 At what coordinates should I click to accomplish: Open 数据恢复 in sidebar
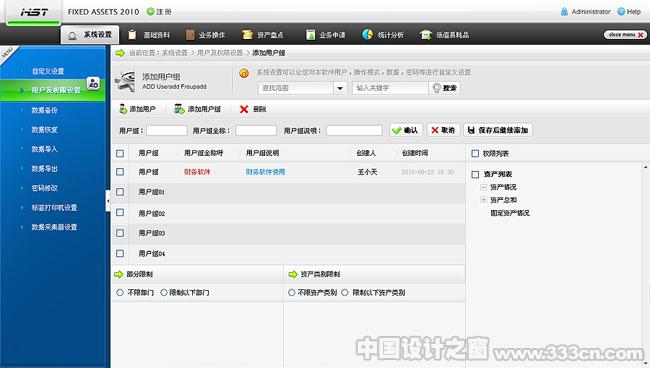click(44, 130)
